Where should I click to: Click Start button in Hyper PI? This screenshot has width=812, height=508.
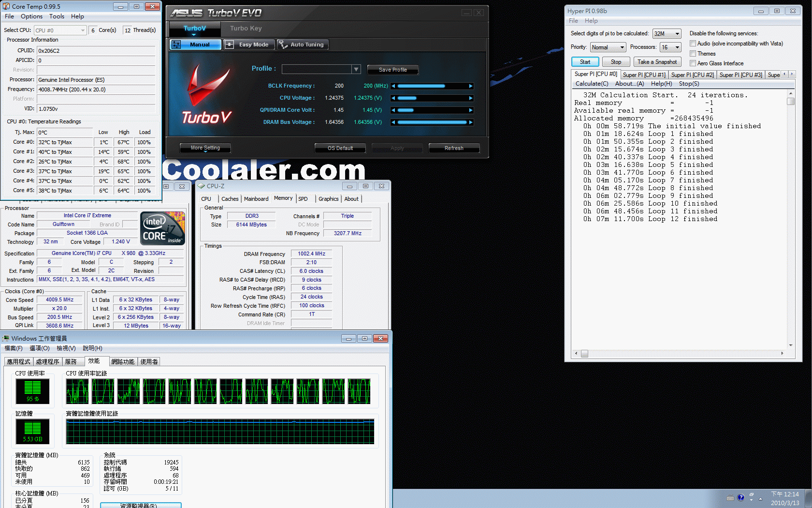click(585, 62)
